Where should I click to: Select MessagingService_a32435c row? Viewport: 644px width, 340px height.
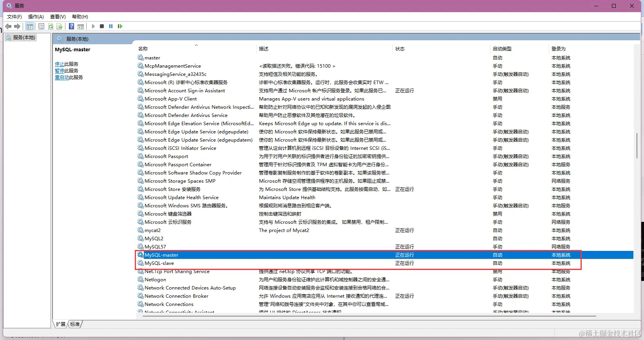(x=385, y=74)
